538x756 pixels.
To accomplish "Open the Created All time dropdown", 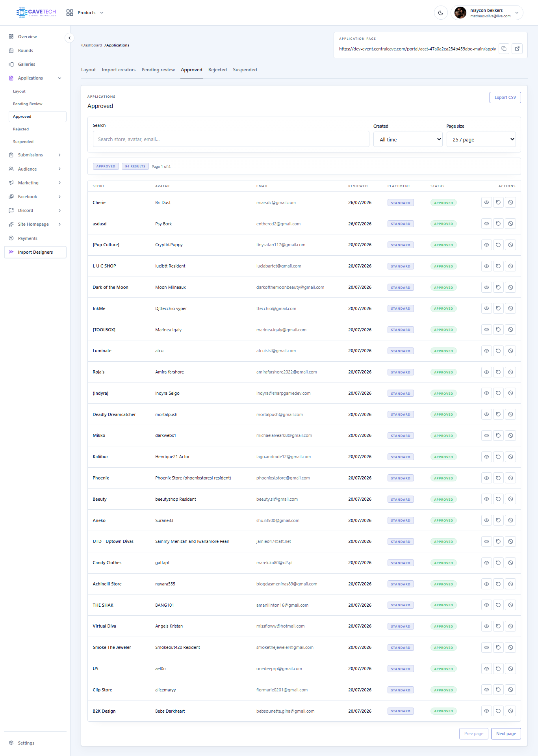I will 408,139.
